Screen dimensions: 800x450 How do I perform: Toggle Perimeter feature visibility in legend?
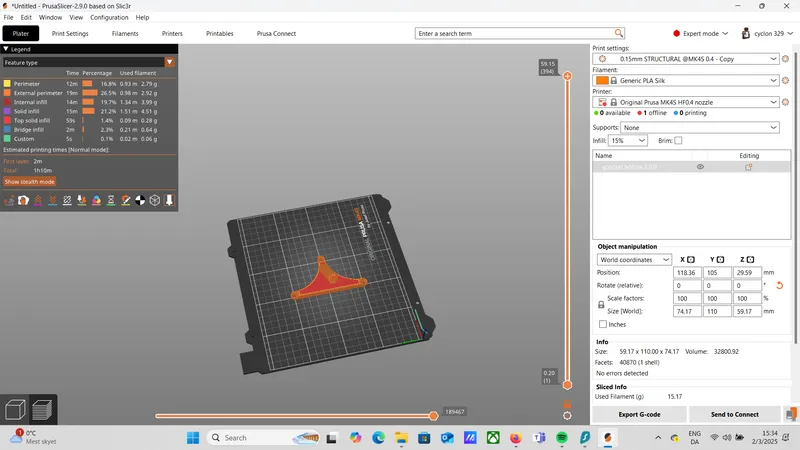tap(80, 84)
